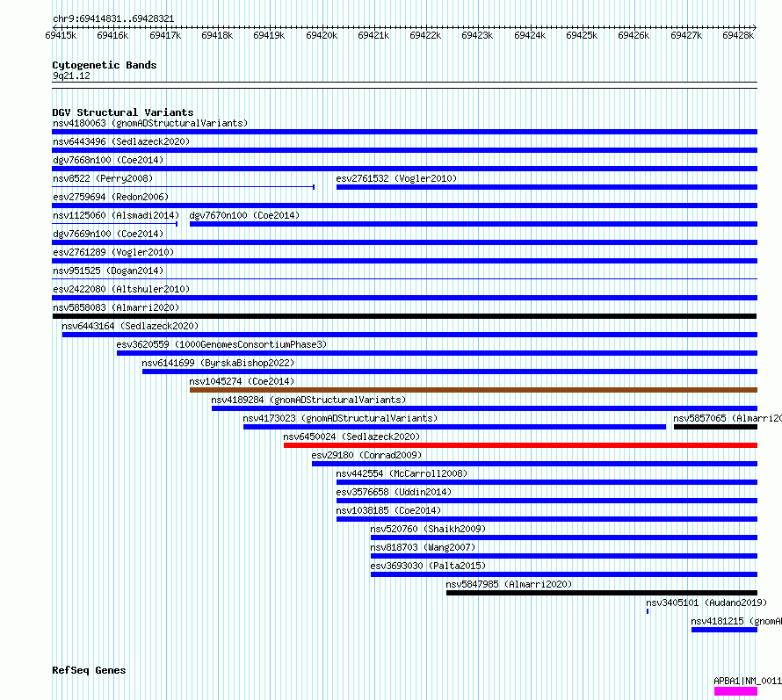Click the 9q21.12 band label
The height and width of the screenshot is (700, 782).
click(71, 76)
